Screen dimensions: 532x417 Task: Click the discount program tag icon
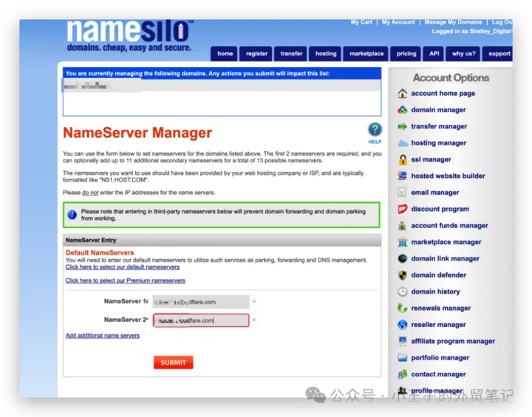tap(403, 209)
